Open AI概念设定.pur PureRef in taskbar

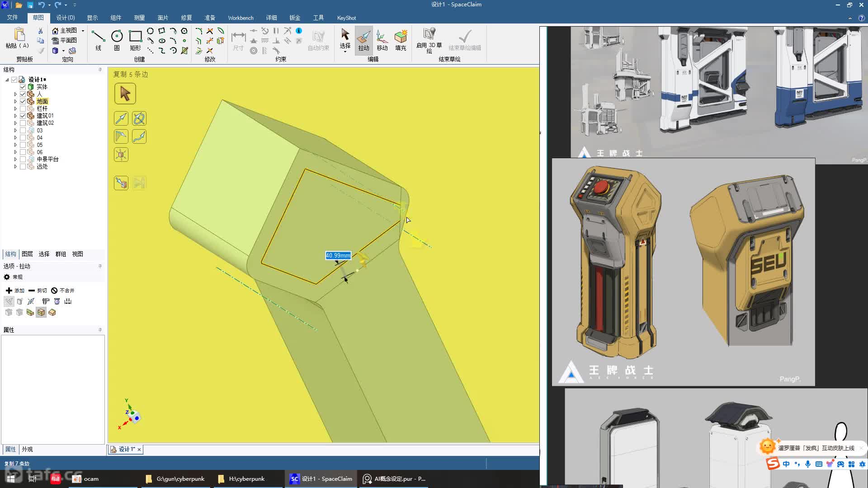pos(394,479)
